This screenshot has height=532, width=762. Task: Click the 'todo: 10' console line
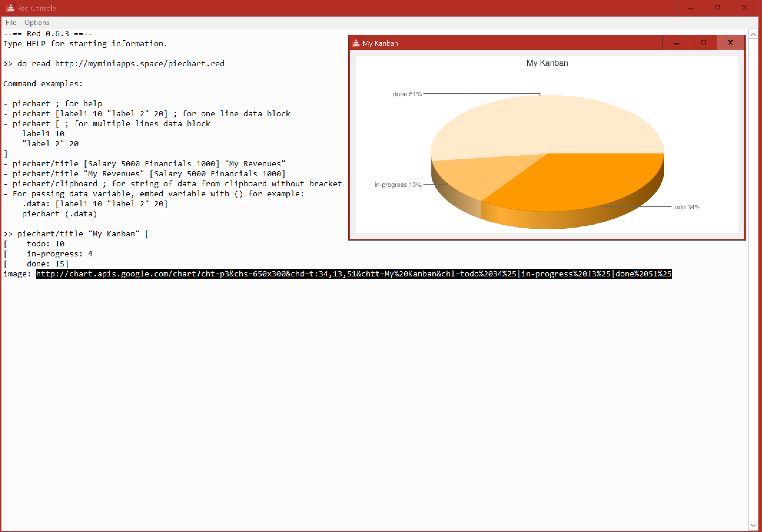[x=45, y=244]
